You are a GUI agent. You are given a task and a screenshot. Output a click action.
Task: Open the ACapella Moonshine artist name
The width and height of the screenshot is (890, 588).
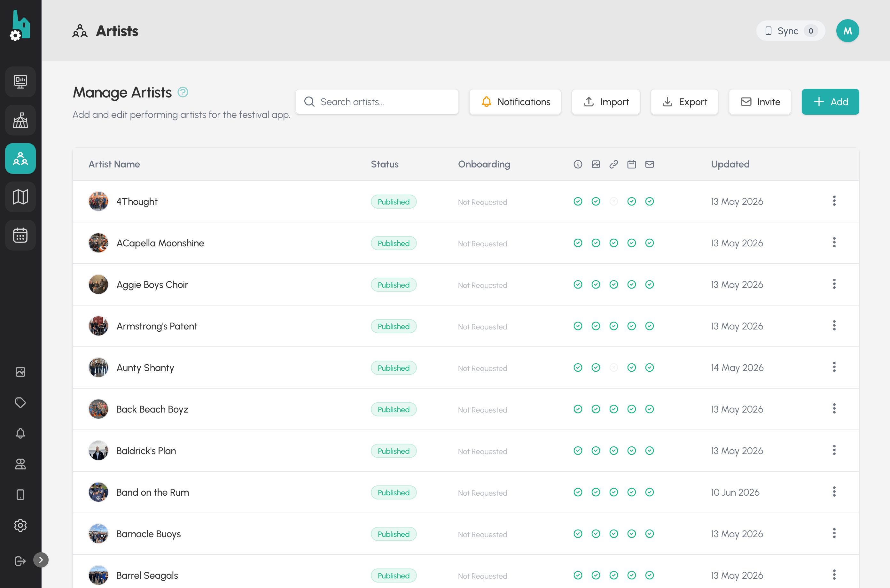tap(160, 243)
